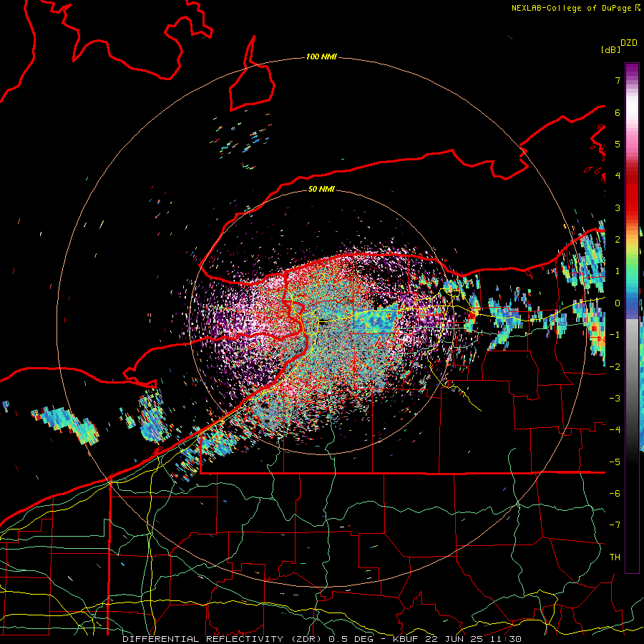644x644 pixels.
Task: Click the 6 value on color scale
Action: point(618,112)
